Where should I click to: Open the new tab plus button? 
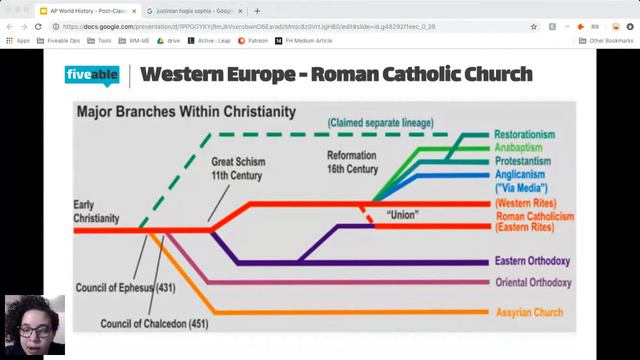point(257,11)
